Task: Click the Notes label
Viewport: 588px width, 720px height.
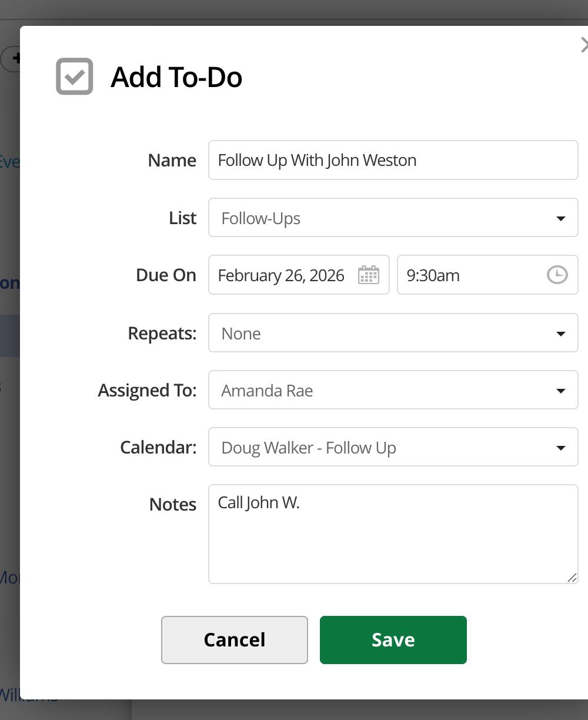Action: tap(172, 504)
